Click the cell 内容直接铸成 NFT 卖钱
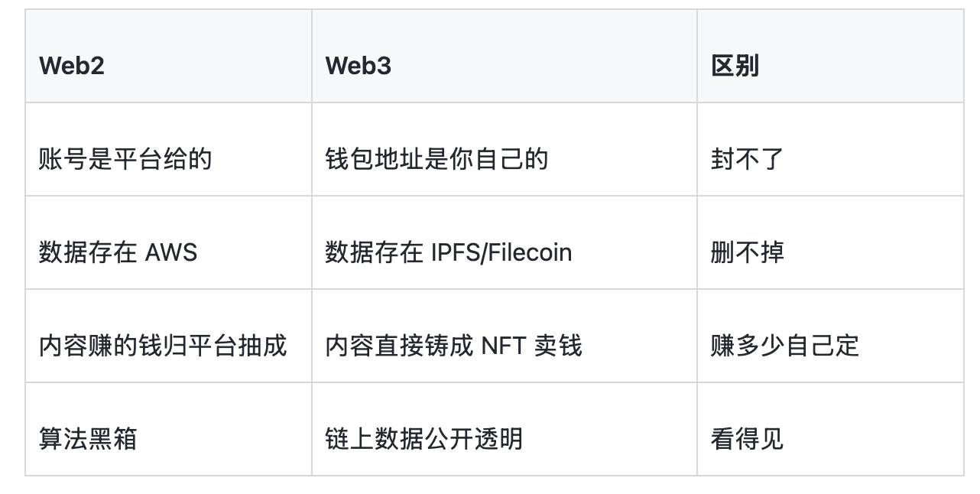The height and width of the screenshot is (494, 980). [505, 336]
